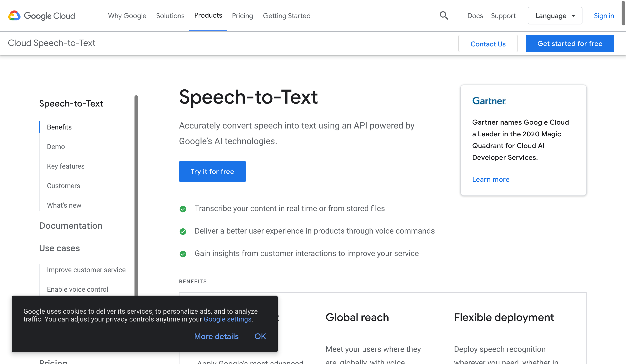
Task: Open the Solutions menu
Action: [170, 16]
